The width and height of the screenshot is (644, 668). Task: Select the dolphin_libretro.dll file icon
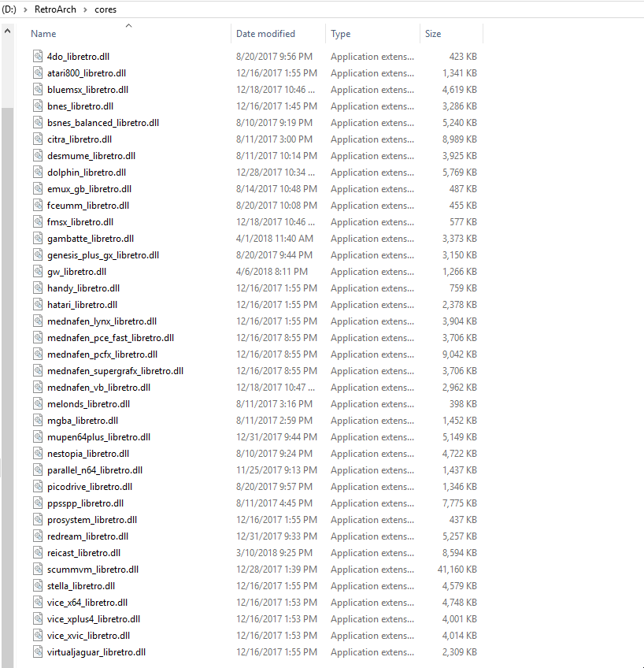38,172
